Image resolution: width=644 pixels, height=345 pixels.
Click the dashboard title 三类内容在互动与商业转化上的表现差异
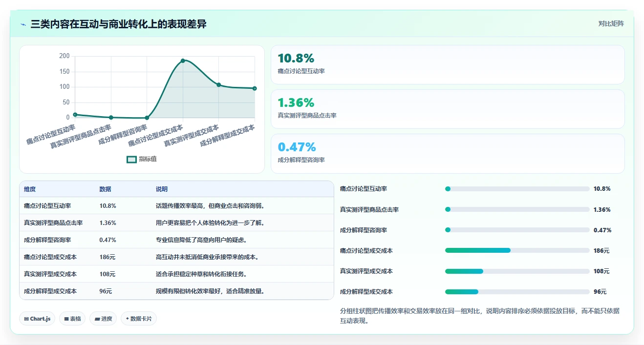pyautogui.click(x=119, y=24)
